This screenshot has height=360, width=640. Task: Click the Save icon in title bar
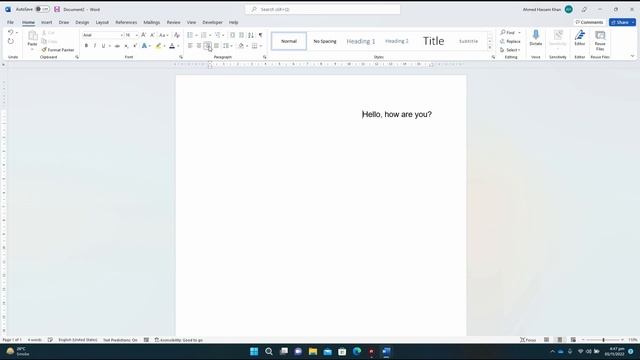point(57,9)
